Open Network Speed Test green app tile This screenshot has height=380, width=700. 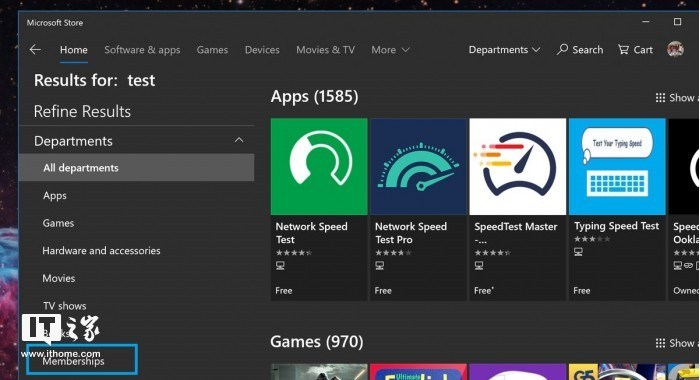pyautogui.click(x=319, y=209)
